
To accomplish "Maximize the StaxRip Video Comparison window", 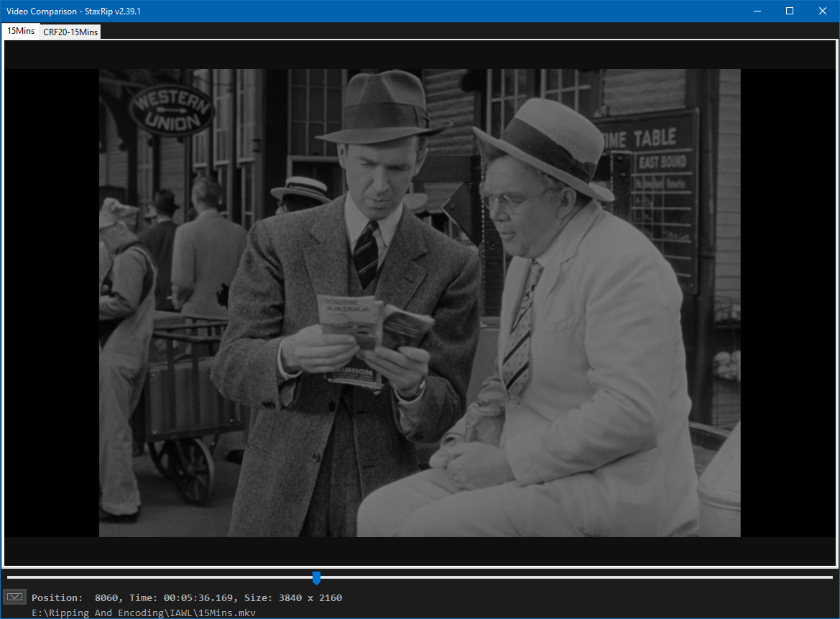I will tap(790, 11).
